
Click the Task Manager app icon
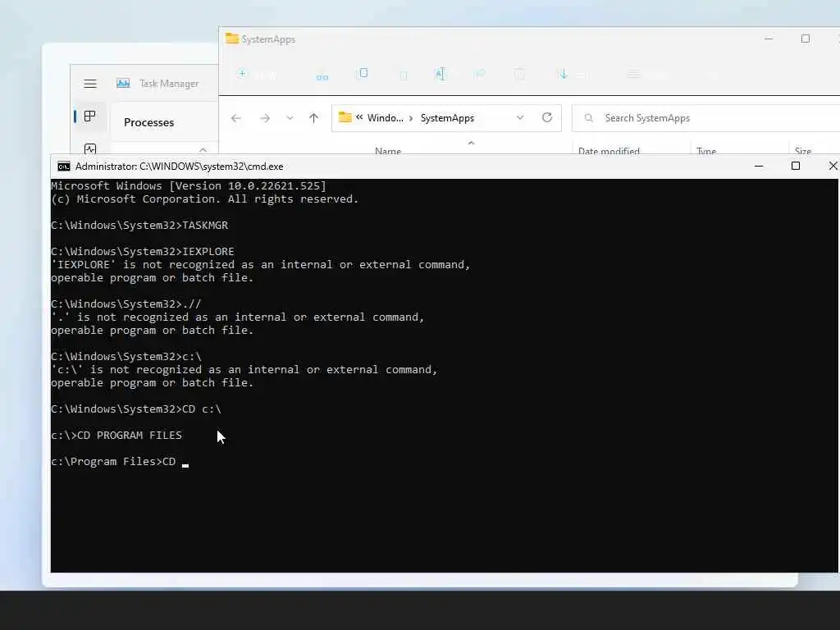[123, 83]
